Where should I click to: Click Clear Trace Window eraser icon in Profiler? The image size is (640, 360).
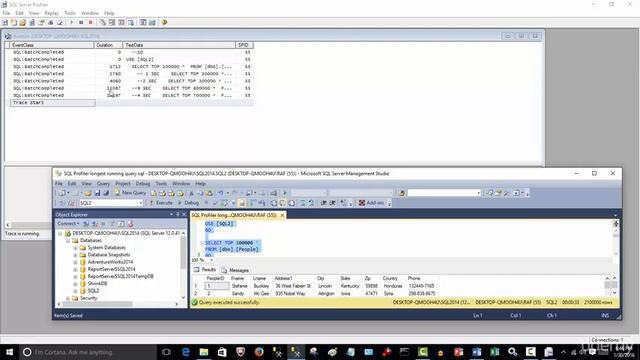(60, 22)
